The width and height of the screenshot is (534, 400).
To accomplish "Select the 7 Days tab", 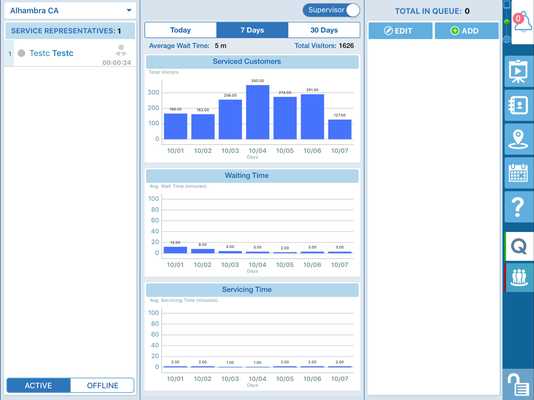I will pos(252,30).
